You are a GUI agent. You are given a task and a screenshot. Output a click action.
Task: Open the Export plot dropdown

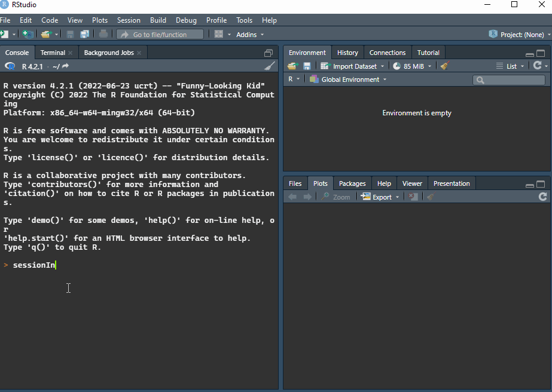[x=380, y=197]
